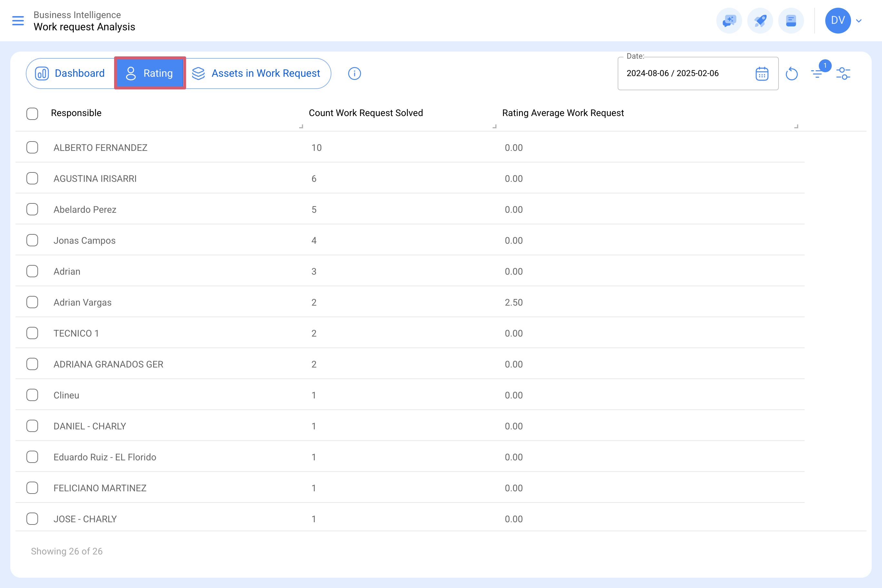882x588 pixels.
Task: Check the ADRIANA GRANADOS GER row checkbox
Action: [x=32, y=364]
